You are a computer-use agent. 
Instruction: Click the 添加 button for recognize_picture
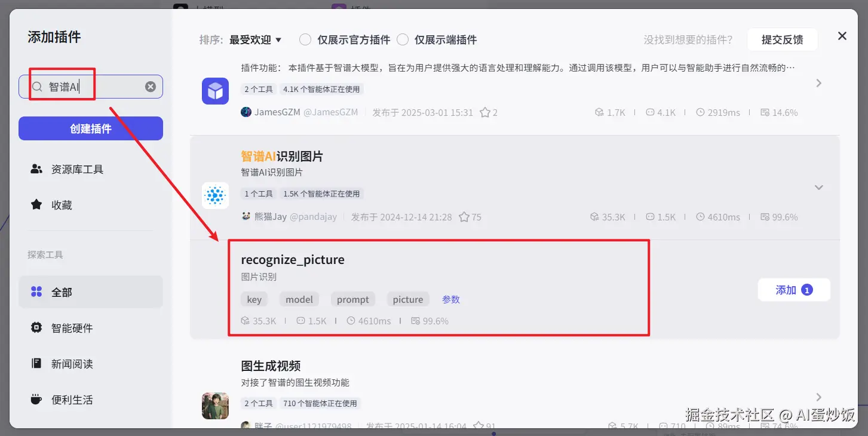pyautogui.click(x=794, y=290)
